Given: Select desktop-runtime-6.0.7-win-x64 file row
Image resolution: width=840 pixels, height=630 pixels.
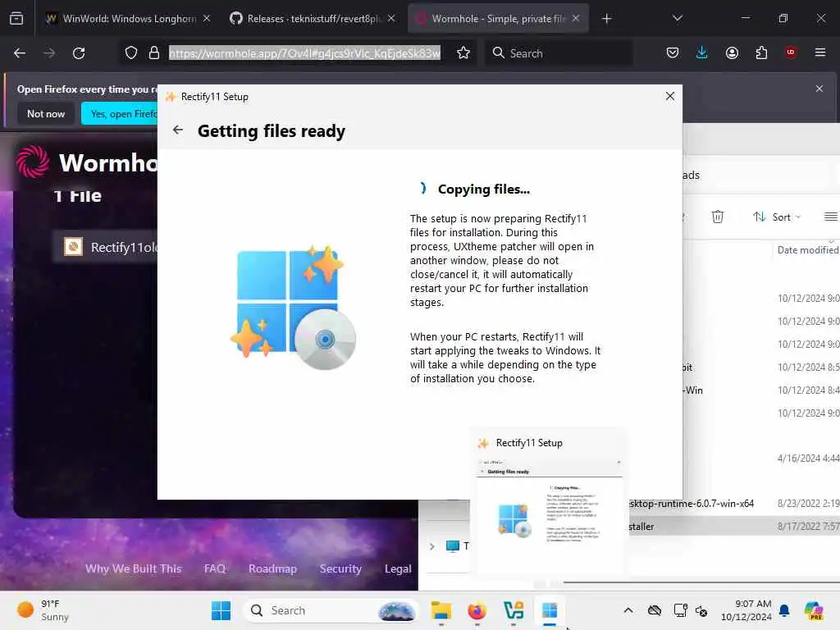Looking at the screenshot, I should coord(734,504).
